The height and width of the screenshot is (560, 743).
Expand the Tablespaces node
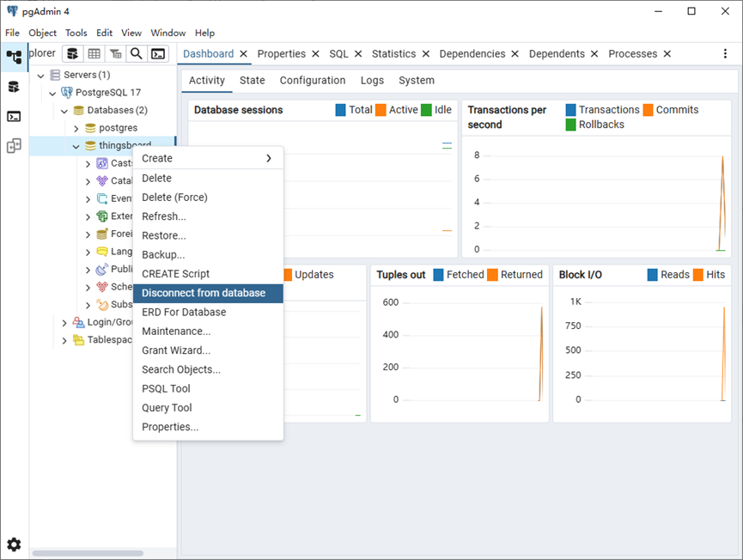[x=64, y=340]
